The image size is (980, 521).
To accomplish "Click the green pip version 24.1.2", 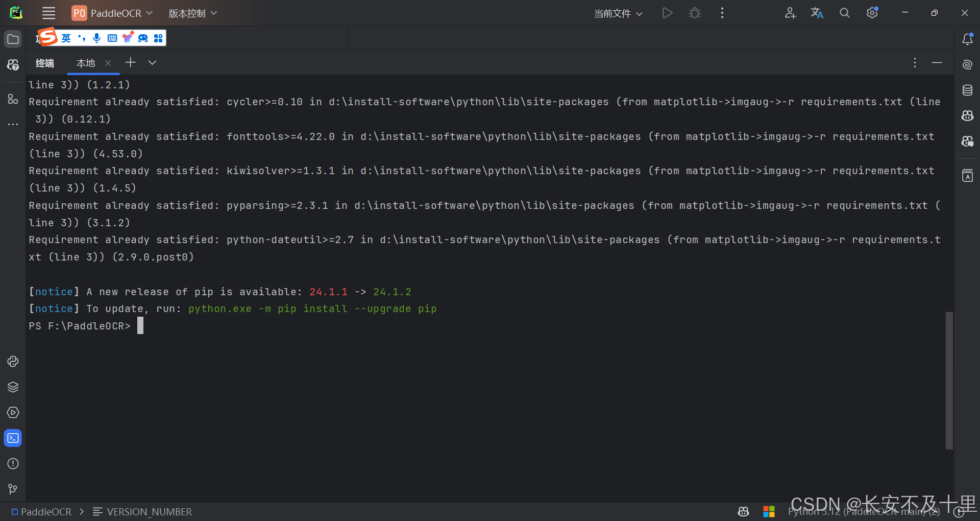I will (392, 292).
